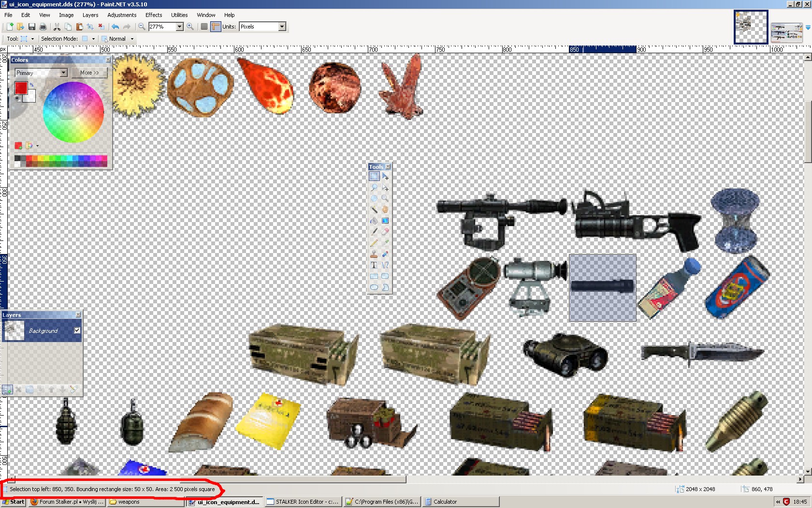This screenshot has height=508, width=812.
Task: Select the Recolor tool
Action: click(x=385, y=254)
